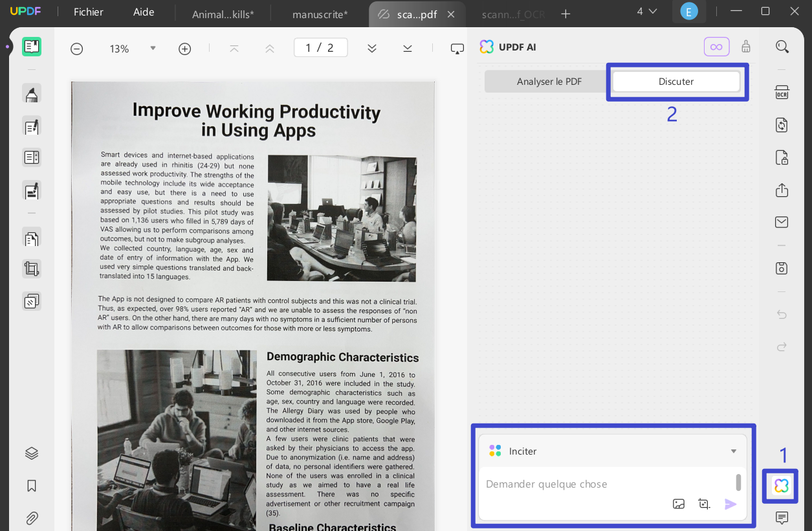Expand the 13% zoom level dropdown
This screenshot has width=812, height=531.
153,49
